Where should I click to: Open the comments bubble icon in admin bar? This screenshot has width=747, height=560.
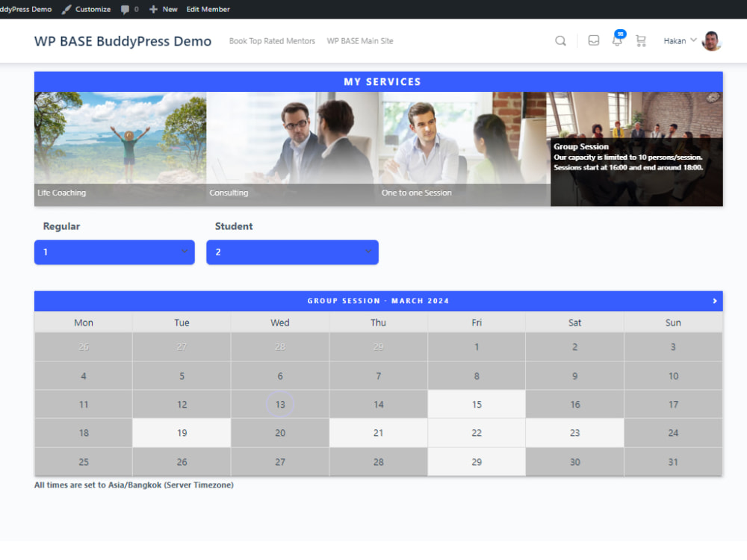coord(125,9)
